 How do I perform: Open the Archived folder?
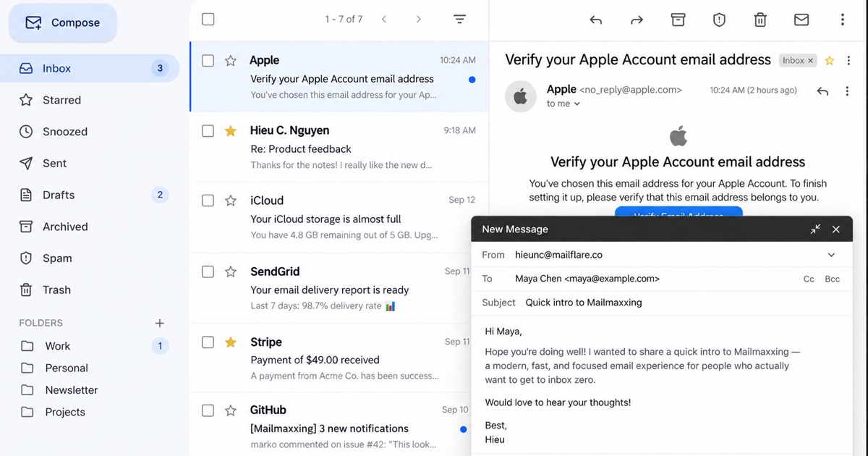coord(90,227)
